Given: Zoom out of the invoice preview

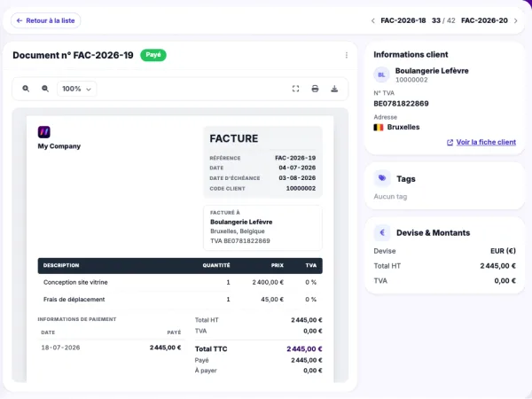Looking at the screenshot, I should coord(45,89).
